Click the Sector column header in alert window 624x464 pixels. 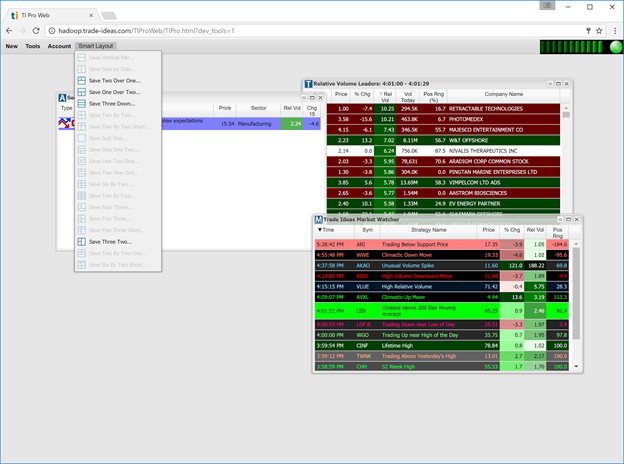[258, 108]
